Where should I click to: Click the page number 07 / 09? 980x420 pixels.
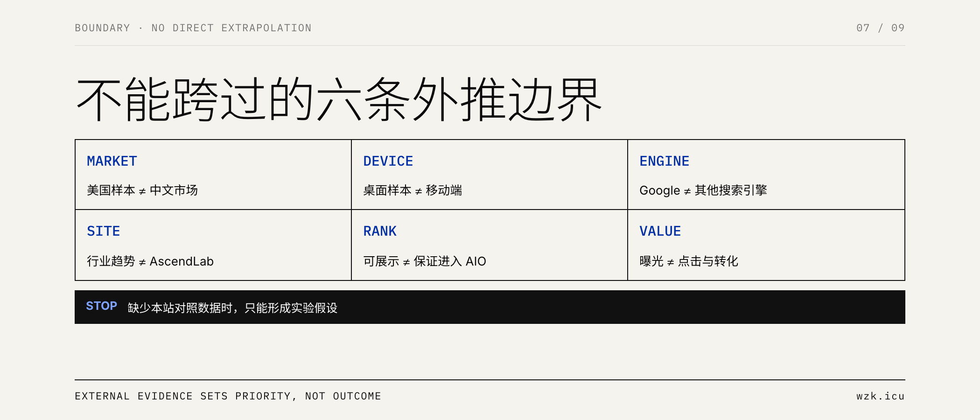click(x=881, y=28)
